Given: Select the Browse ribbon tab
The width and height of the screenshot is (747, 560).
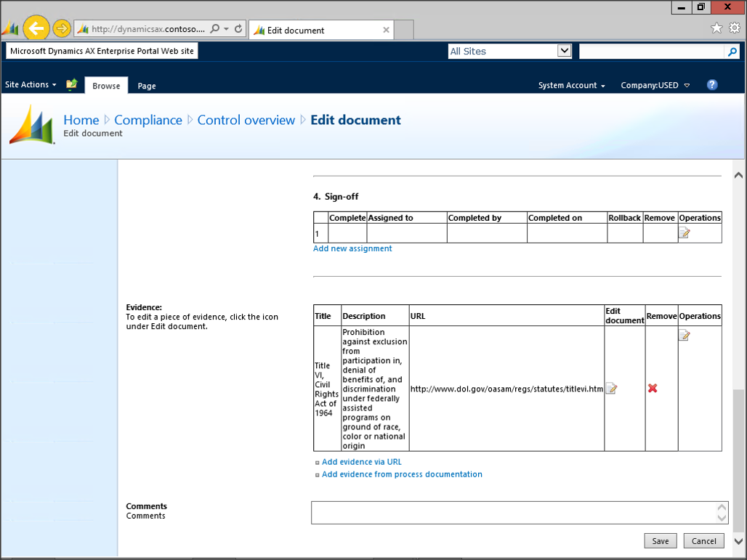Looking at the screenshot, I should tap(106, 86).
